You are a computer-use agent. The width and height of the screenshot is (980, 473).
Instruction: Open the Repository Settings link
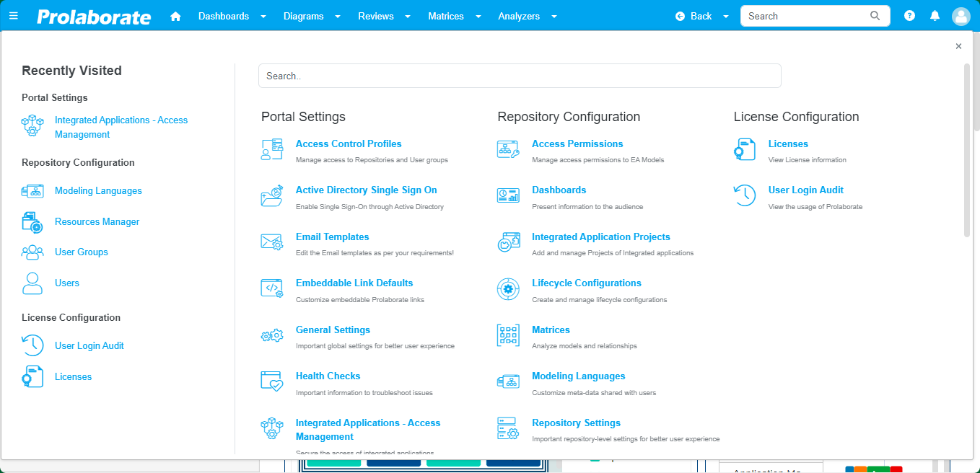(577, 423)
